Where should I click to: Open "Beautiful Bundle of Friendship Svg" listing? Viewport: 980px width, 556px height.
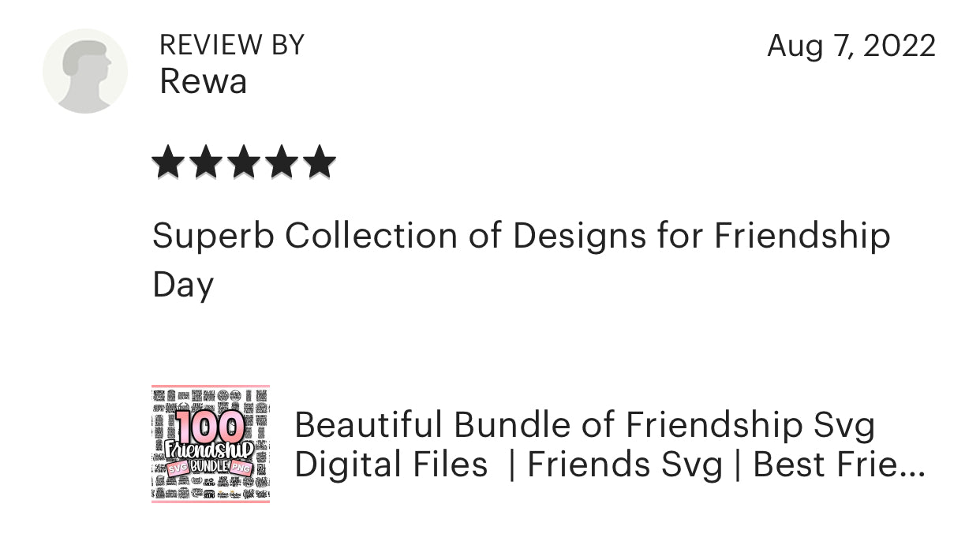(584, 426)
